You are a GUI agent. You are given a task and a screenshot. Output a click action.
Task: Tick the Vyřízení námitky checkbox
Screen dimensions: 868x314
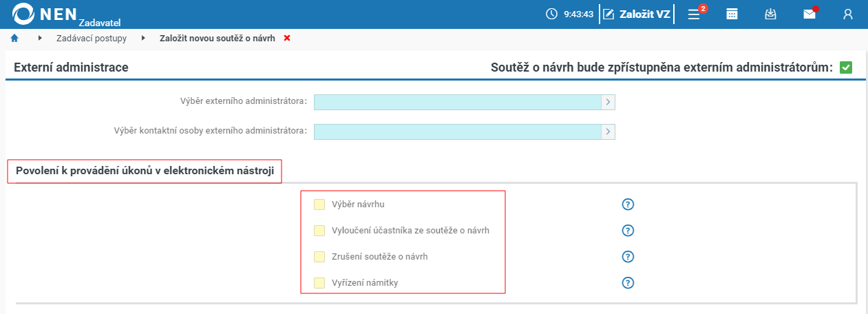pos(319,283)
